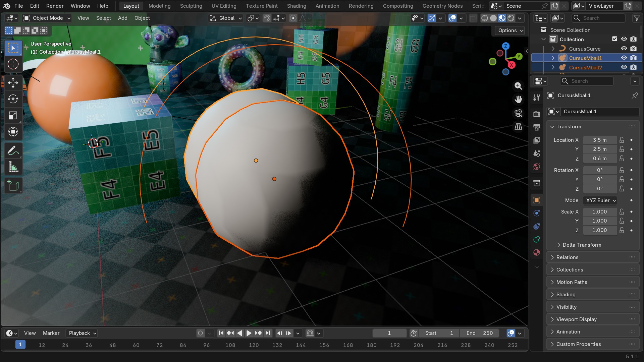Click the End frame 250 field

click(479, 333)
